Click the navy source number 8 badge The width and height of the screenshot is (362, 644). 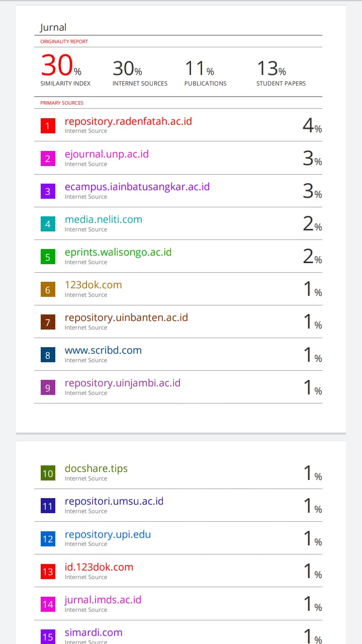point(48,355)
